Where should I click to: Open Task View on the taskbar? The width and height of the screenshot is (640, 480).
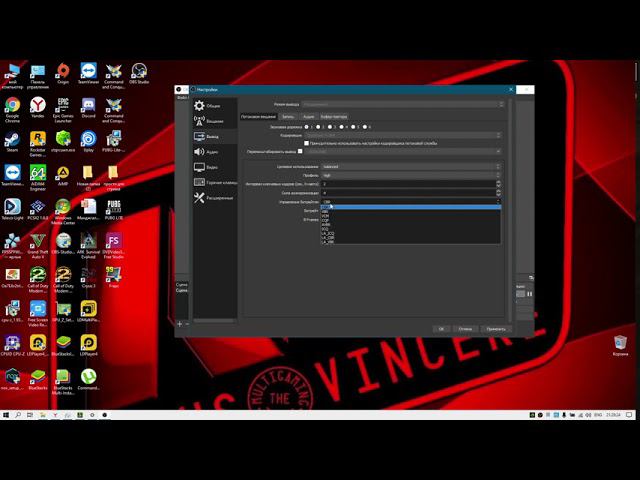coord(30,415)
